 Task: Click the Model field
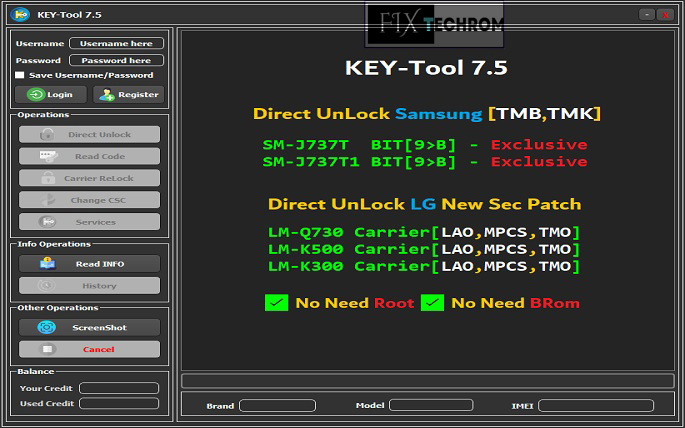[431, 406]
